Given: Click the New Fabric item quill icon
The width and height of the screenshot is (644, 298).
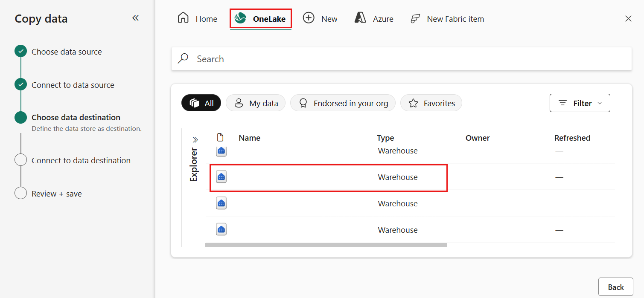Looking at the screenshot, I should point(414,18).
